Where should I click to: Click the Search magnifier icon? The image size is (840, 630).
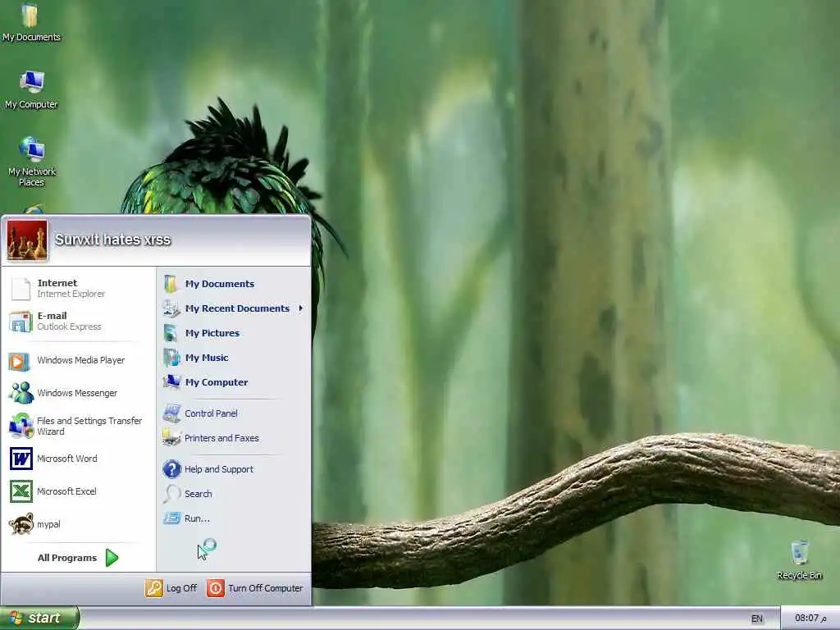coord(171,493)
